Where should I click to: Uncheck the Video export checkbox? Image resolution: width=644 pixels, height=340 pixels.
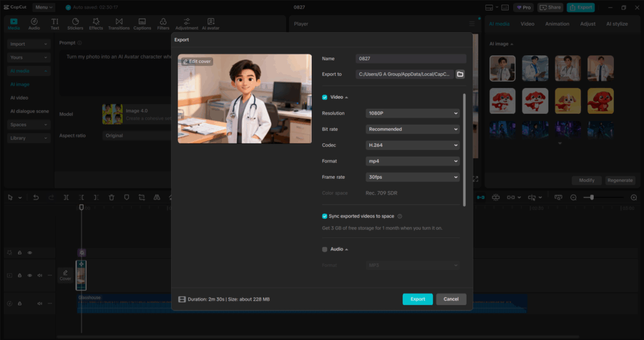pos(325,97)
